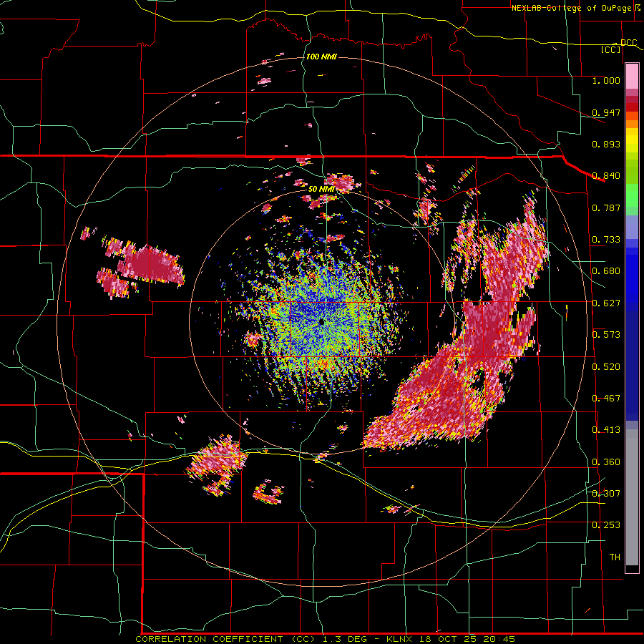Pick the bright green segment of the color bar

pos(632,195)
